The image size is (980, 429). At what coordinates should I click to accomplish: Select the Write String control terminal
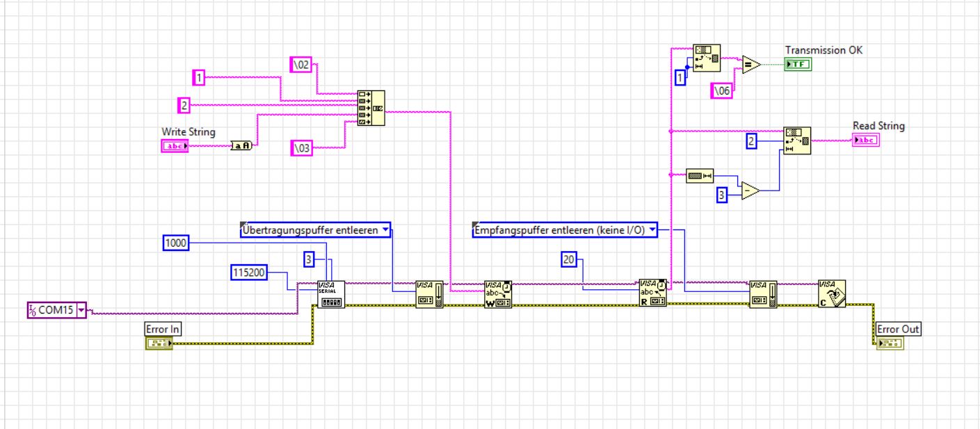pos(174,146)
